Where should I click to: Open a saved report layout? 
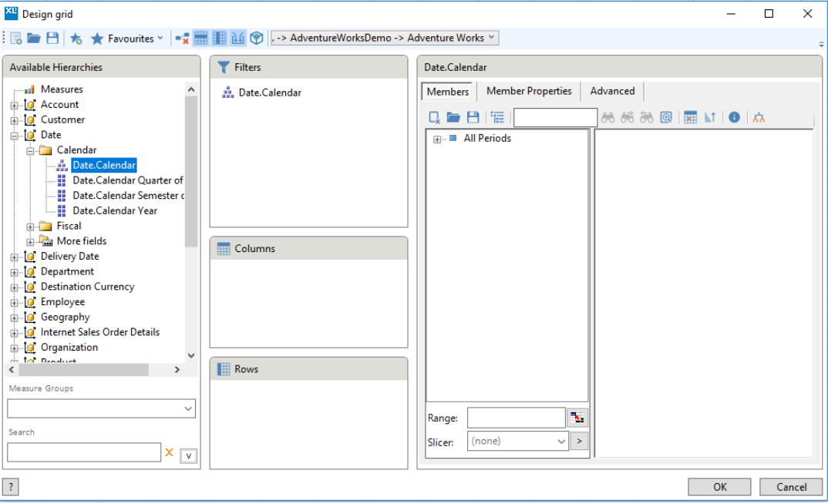tap(35, 37)
